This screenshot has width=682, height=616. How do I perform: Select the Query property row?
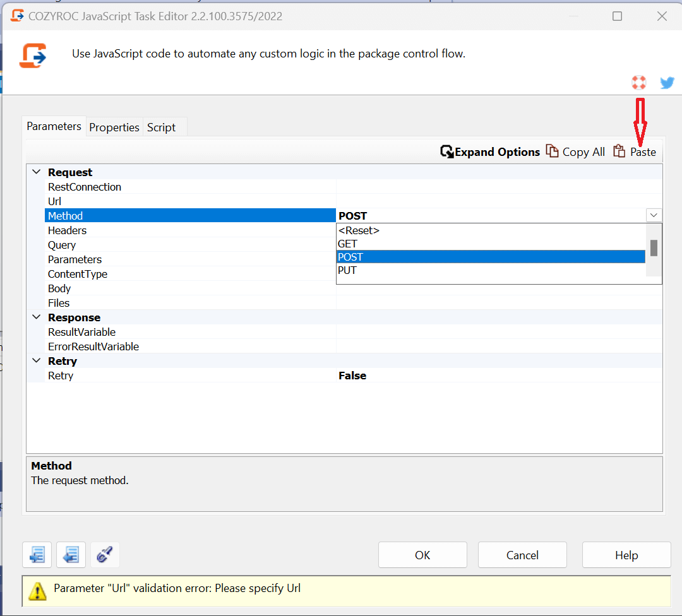point(190,245)
